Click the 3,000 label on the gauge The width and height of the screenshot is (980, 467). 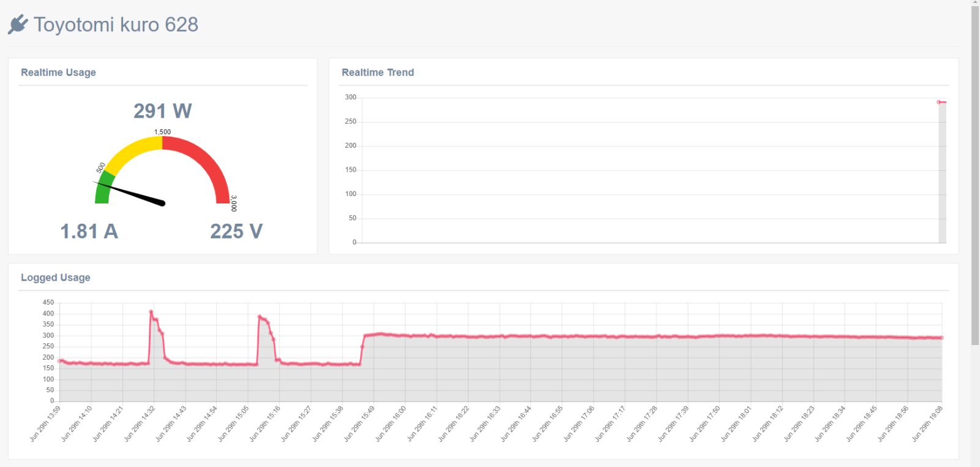(x=233, y=203)
